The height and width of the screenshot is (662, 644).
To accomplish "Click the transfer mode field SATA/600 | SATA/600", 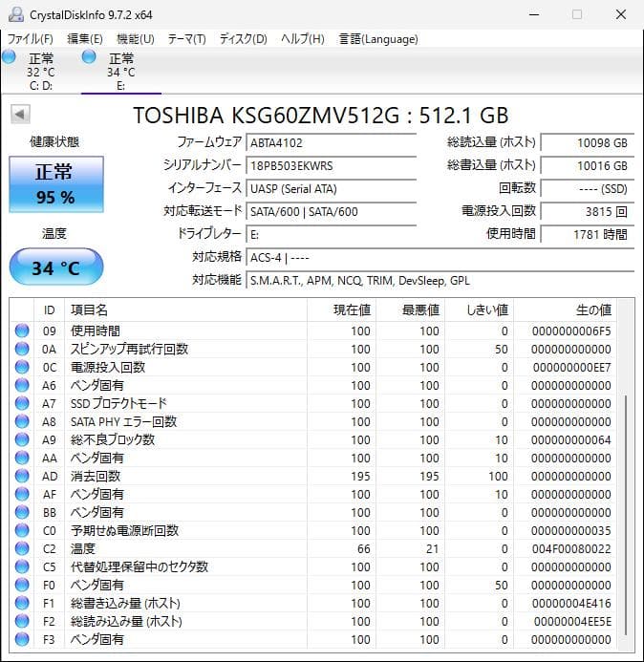I will [x=332, y=211].
